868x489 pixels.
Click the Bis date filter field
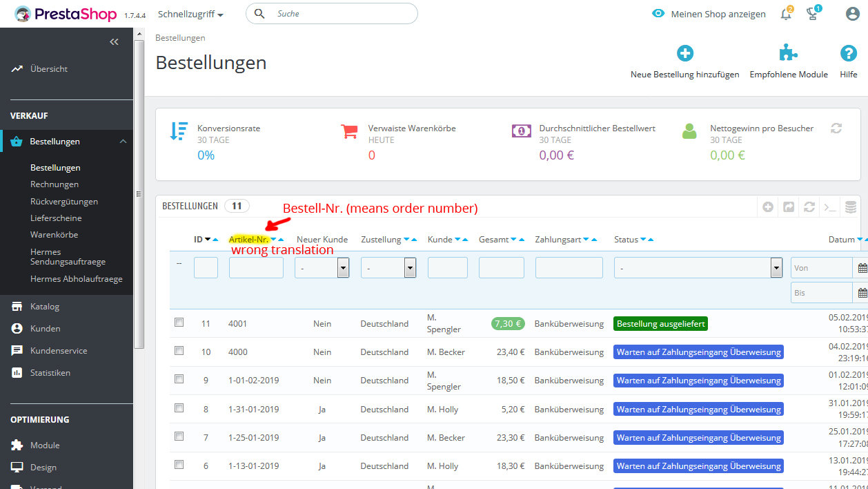(x=821, y=292)
